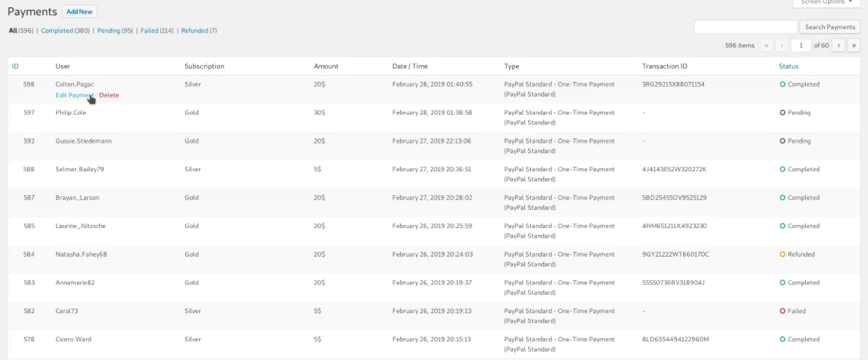
Task: Go to next page arrow
Action: 839,45
